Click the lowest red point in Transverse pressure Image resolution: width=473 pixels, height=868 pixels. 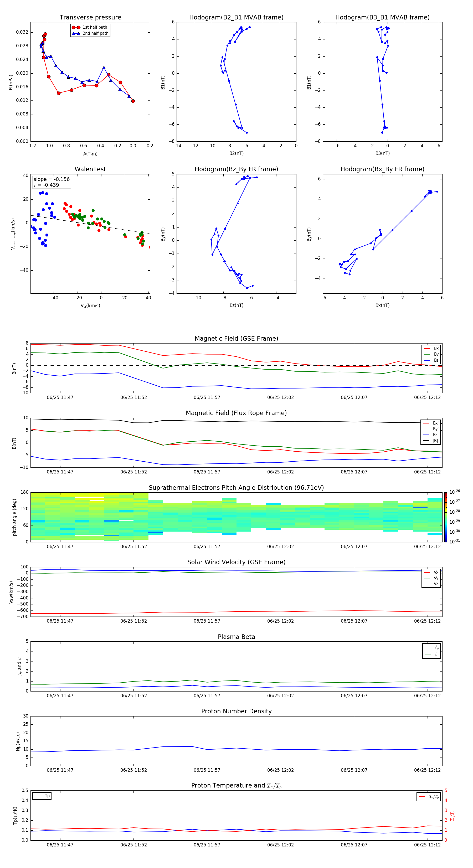[x=133, y=101]
